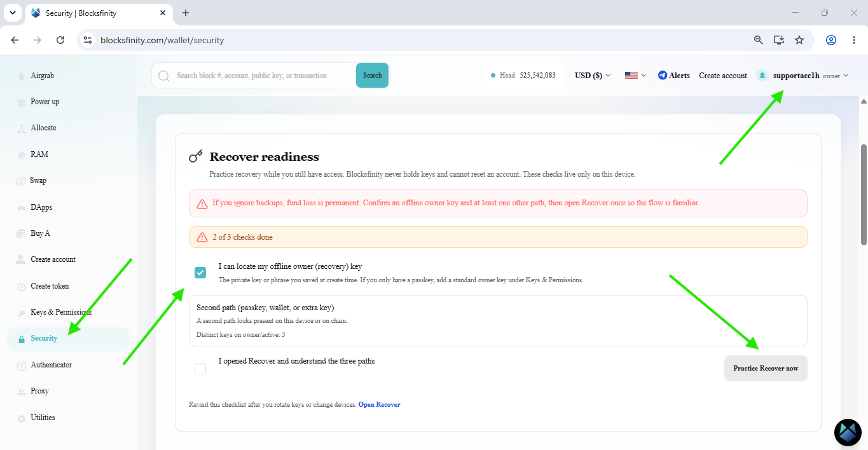Click the browser zoom magnifier icon
Screen dimensions: 868x450
pyautogui.click(x=758, y=40)
